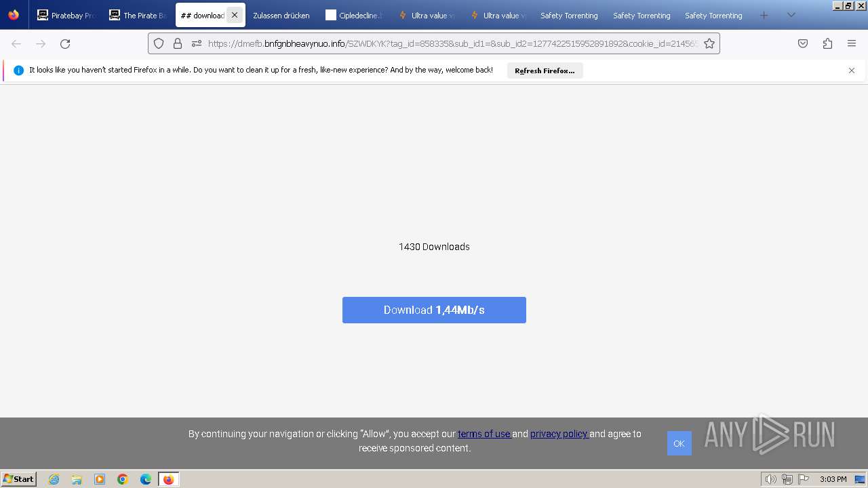868x488 pixels.
Task: Click the 1430 Downloads text
Action: click(434, 247)
